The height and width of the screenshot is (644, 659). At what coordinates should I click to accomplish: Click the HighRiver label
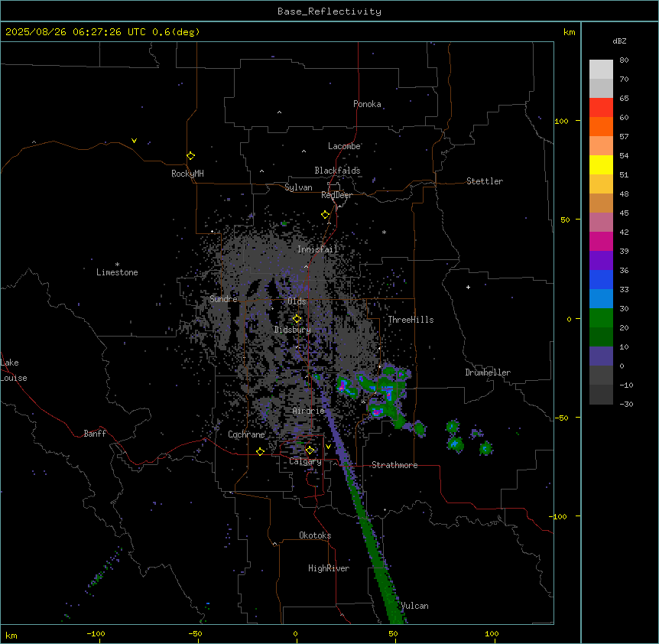(x=329, y=568)
